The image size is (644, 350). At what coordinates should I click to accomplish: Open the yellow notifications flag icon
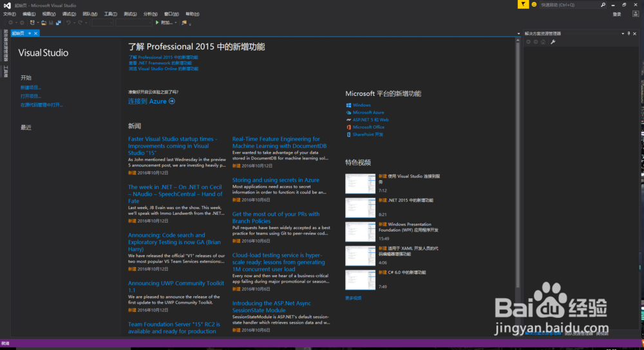[523, 5]
